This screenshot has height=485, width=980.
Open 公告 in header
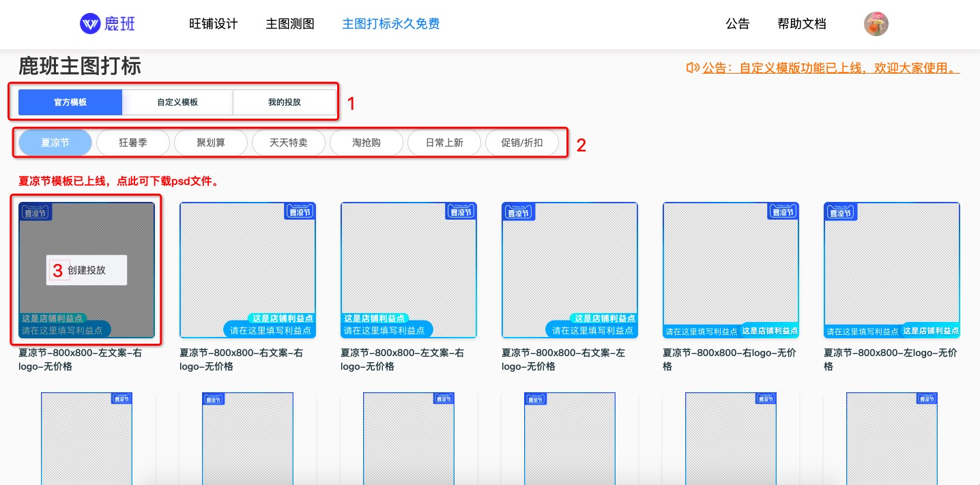(x=738, y=24)
